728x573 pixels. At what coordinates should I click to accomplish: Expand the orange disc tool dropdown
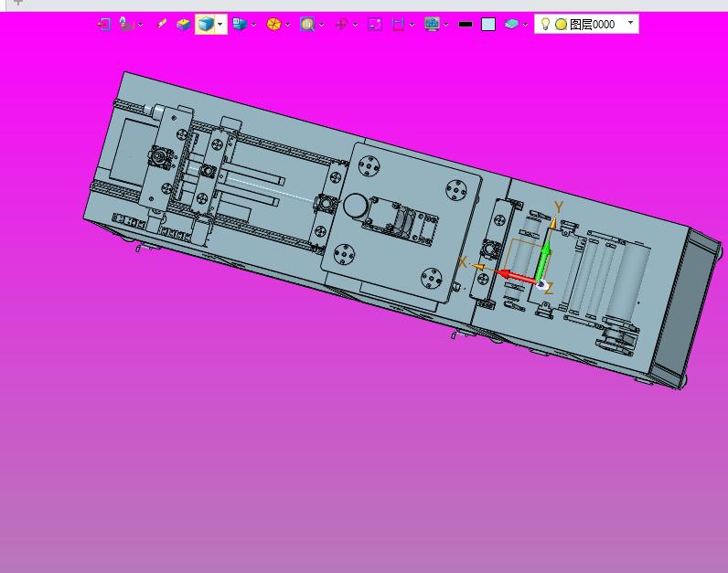287,25
